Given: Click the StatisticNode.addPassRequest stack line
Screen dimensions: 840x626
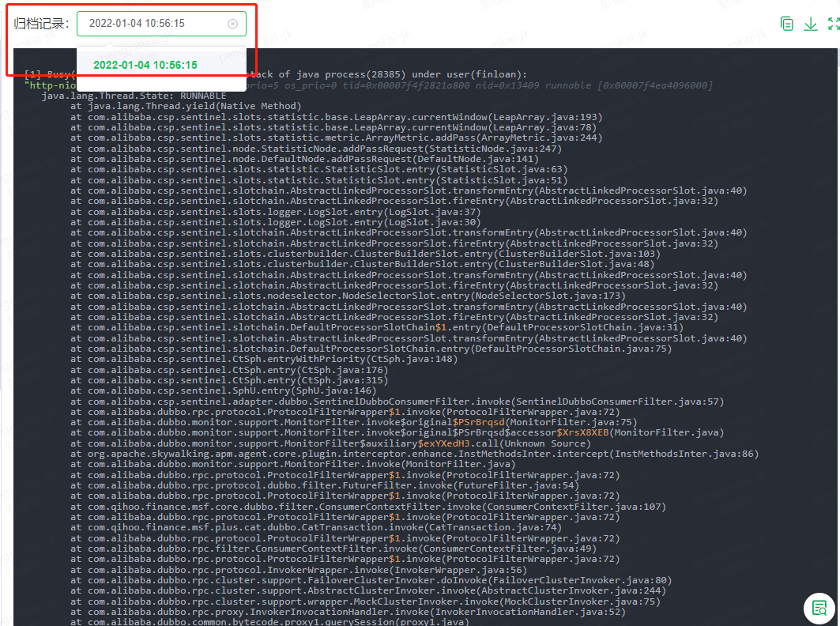Looking at the screenshot, I should [x=316, y=149].
